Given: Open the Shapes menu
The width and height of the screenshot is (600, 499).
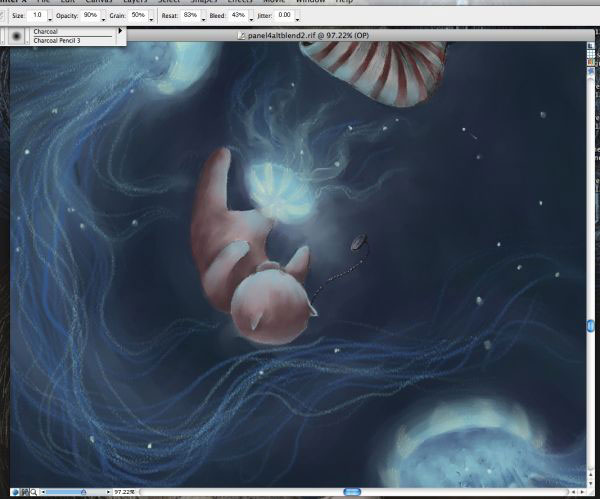Looking at the screenshot, I should click(204, 1).
